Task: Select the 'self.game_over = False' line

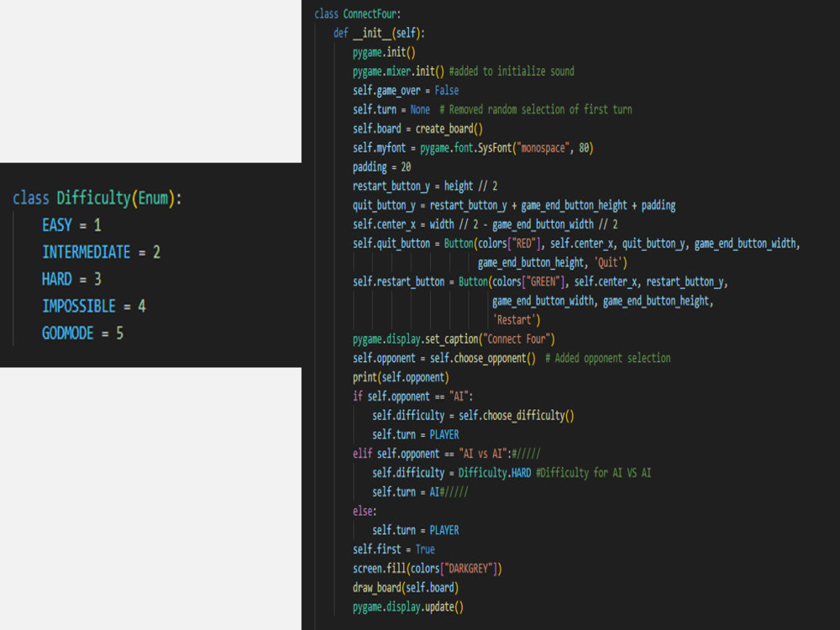Action: click(x=406, y=91)
